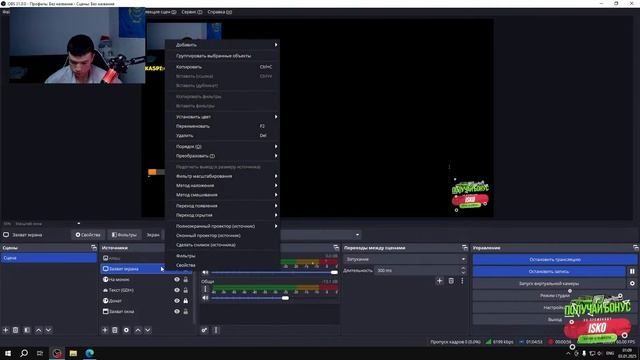Mute the Общий audio channel speaker icon
Viewport: 640px width, 360px height.
[205, 298]
